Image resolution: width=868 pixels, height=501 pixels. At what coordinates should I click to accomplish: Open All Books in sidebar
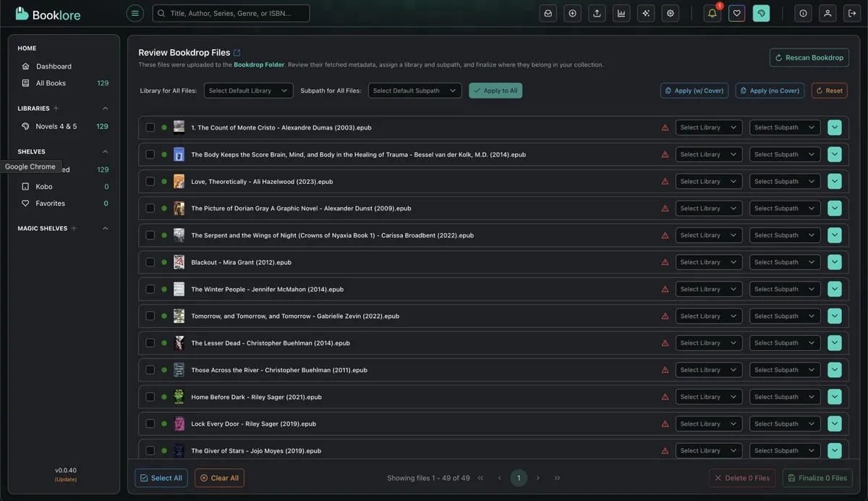(x=65, y=83)
